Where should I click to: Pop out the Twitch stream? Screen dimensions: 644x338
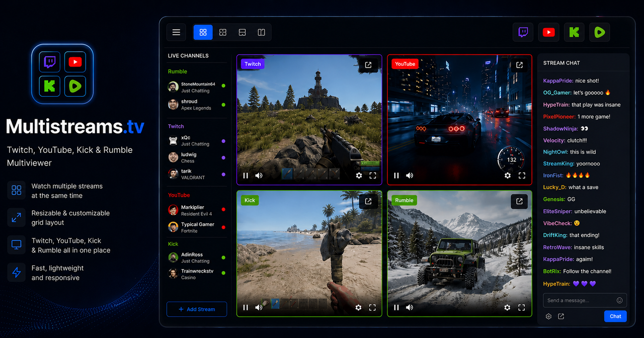coord(368,65)
